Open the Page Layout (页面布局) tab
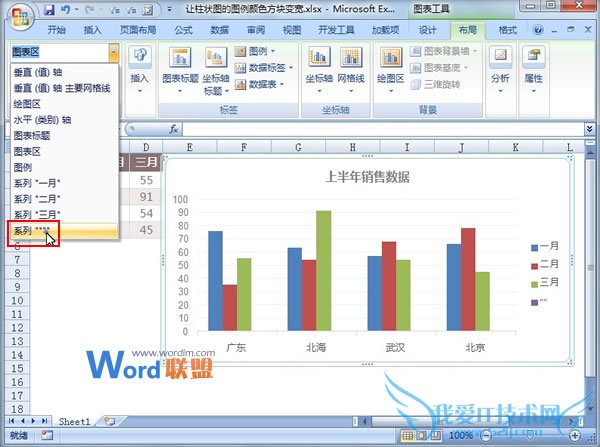The width and height of the screenshot is (600, 447). [x=138, y=30]
